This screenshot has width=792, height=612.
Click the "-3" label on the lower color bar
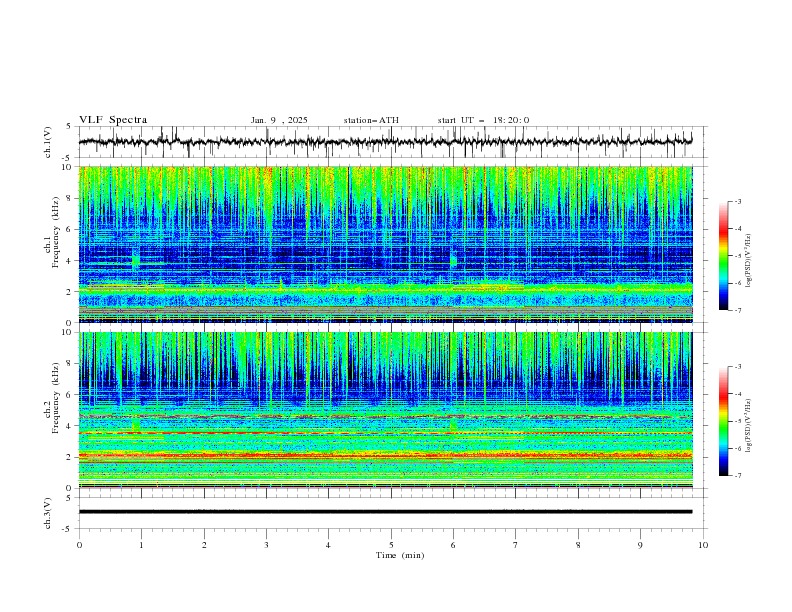coord(737,367)
